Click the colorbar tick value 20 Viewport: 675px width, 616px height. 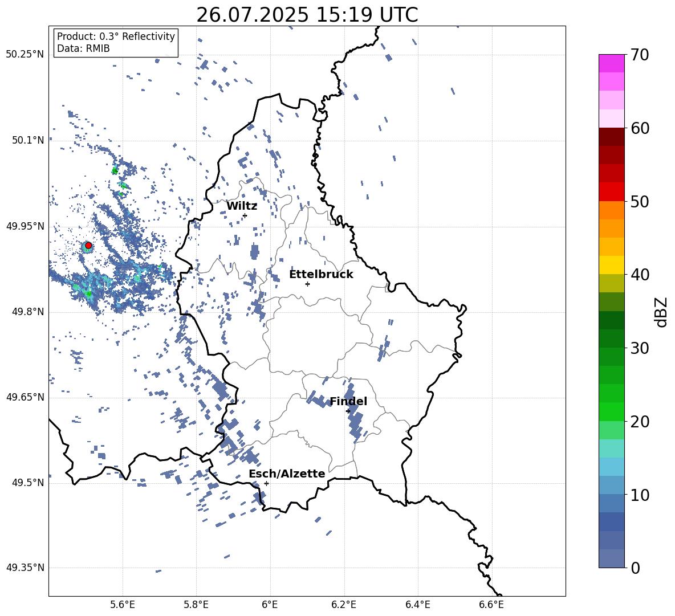[640, 422]
